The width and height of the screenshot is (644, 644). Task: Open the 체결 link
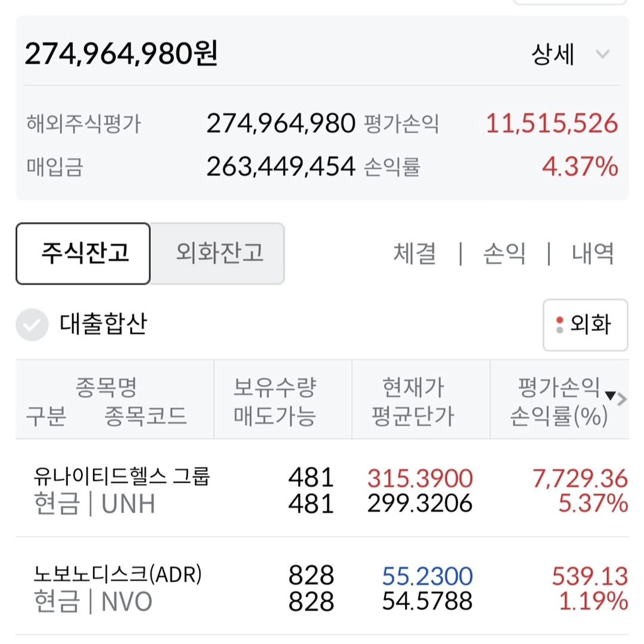point(414,254)
